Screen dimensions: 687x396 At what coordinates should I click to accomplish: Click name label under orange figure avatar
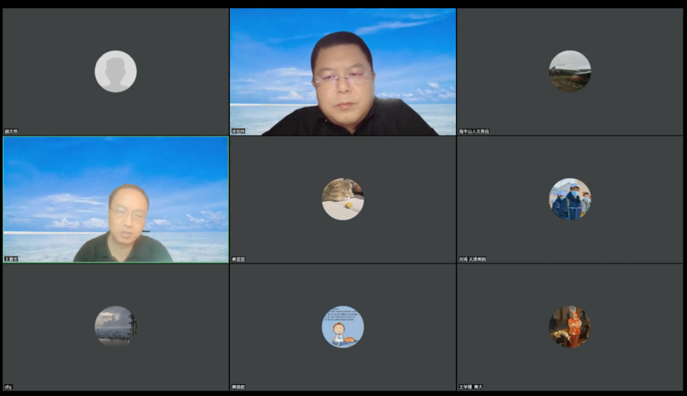coord(471,387)
